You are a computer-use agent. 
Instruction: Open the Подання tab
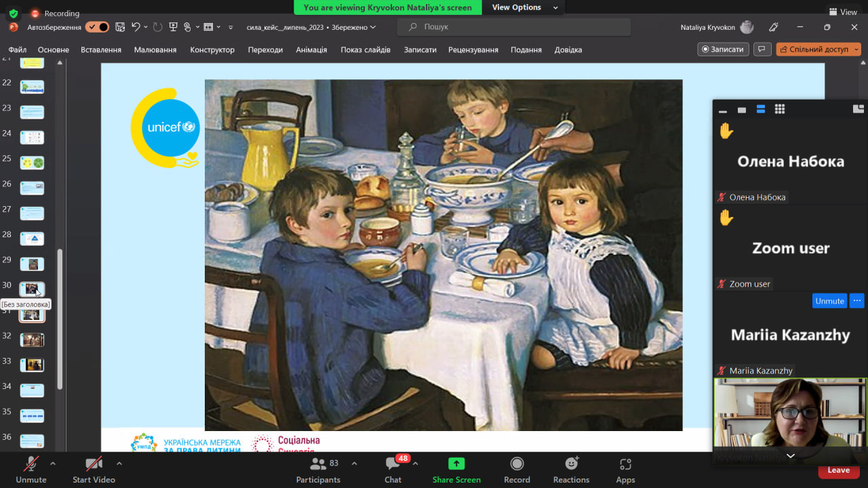(526, 49)
